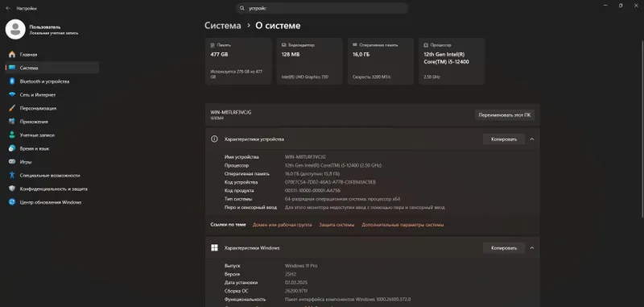Click the Bluetooth icon in sidebar
The height and width of the screenshot is (307, 644).
pyautogui.click(x=12, y=81)
